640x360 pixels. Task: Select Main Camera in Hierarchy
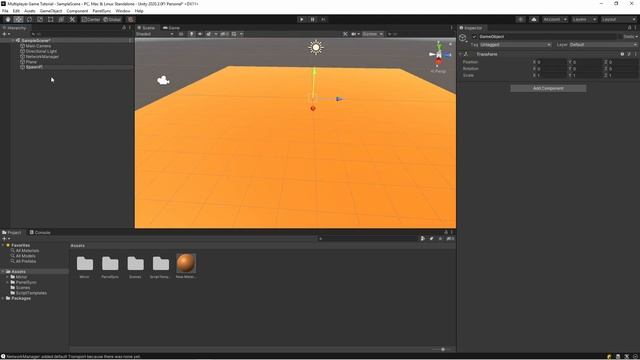[x=38, y=46]
